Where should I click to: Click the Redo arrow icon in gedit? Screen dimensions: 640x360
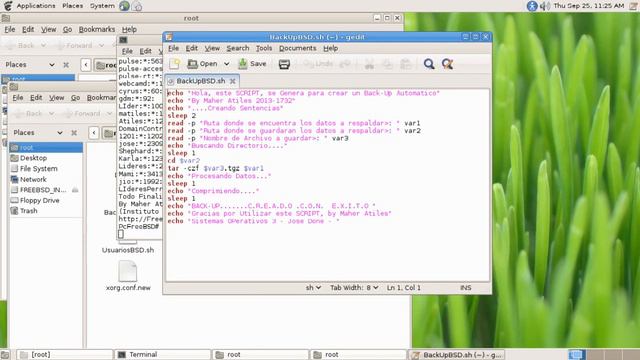pyautogui.click(x=345, y=64)
